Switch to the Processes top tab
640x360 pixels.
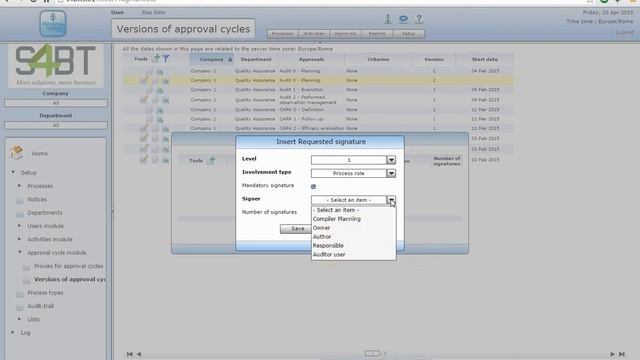[283, 34]
